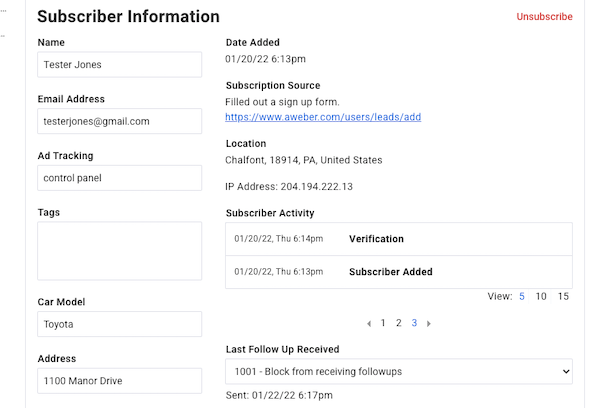The width and height of the screenshot is (600, 408).
Task: Edit the Ad Tracking field
Action: coord(119,178)
